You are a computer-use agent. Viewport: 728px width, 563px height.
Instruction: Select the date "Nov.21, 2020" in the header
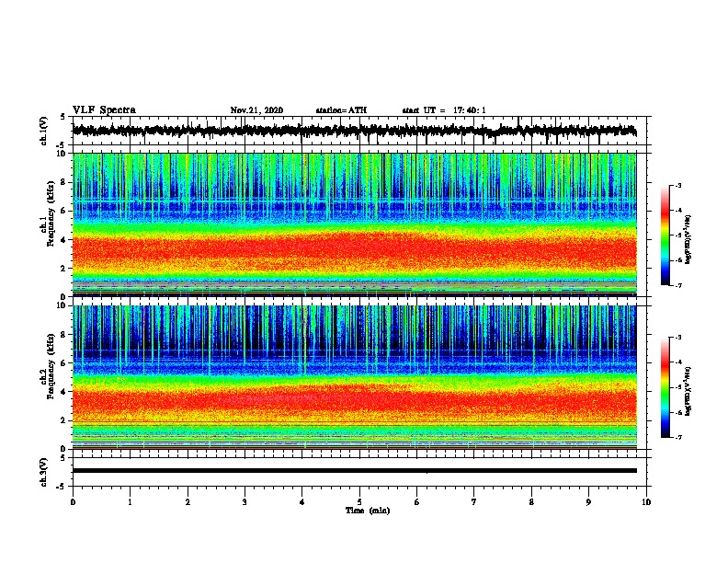tap(256, 110)
